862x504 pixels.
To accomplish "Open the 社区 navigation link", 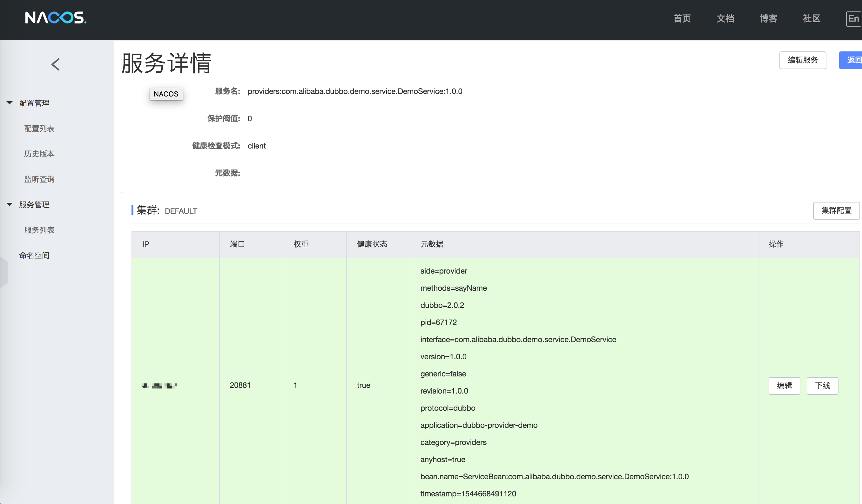I will (x=811, y=19).
